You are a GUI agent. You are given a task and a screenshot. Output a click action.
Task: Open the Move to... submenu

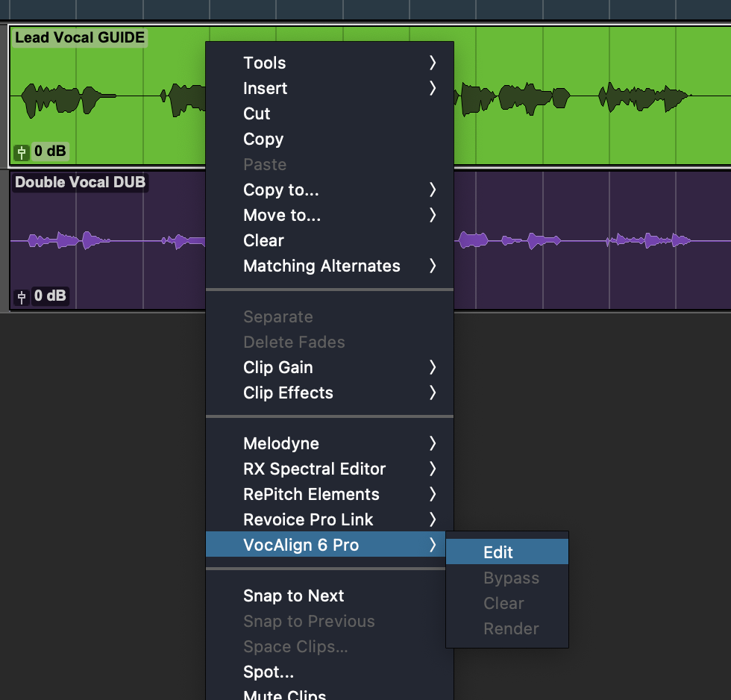tap(281, 215)
